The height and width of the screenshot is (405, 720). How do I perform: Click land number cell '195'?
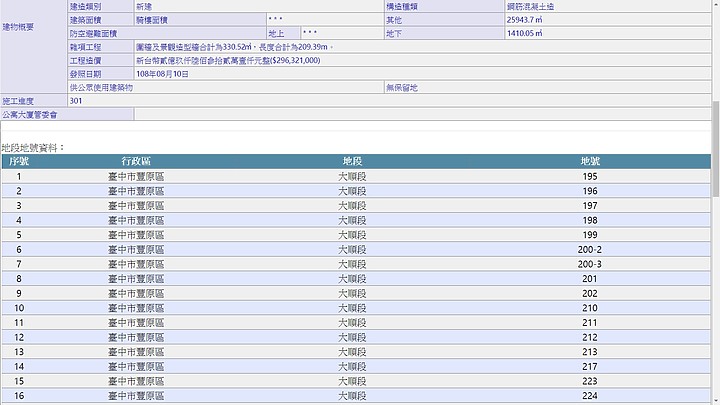pyautogui.click(x=590, y=176)
